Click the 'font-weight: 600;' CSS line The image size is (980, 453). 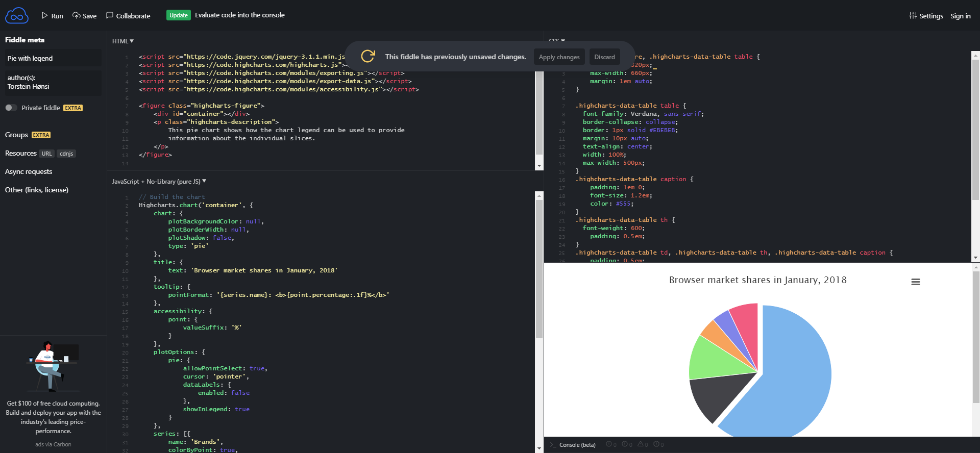point(614,228)
